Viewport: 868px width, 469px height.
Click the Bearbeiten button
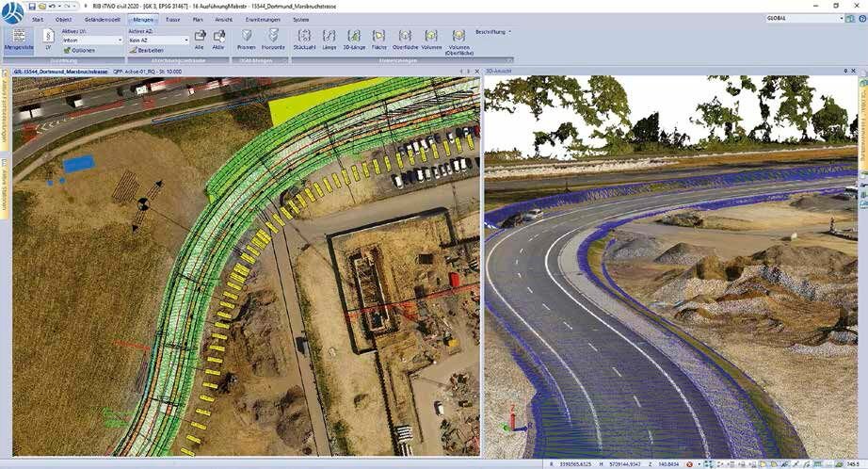tap(147, 51)
